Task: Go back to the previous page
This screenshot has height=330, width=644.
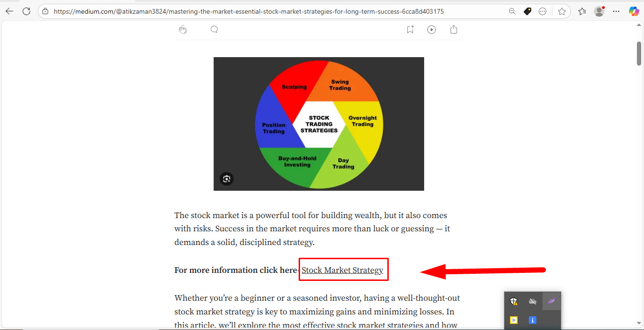Action: click(x=9, y=11)
